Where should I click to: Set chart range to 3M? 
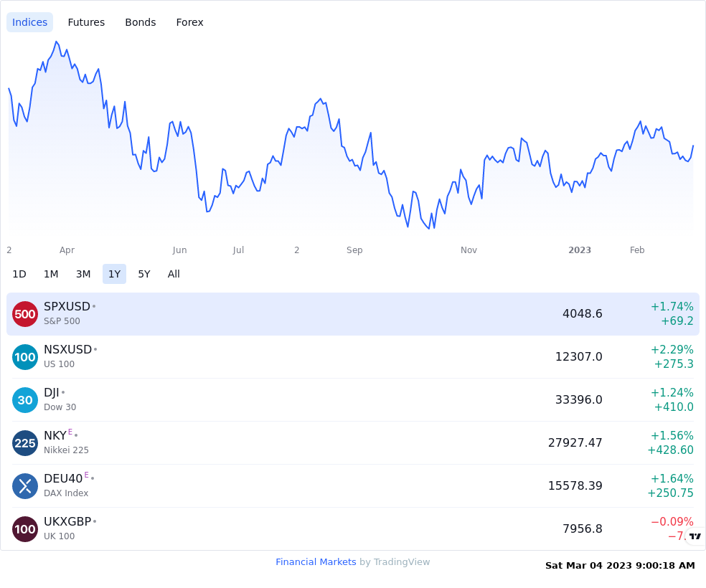click(83, 274)
